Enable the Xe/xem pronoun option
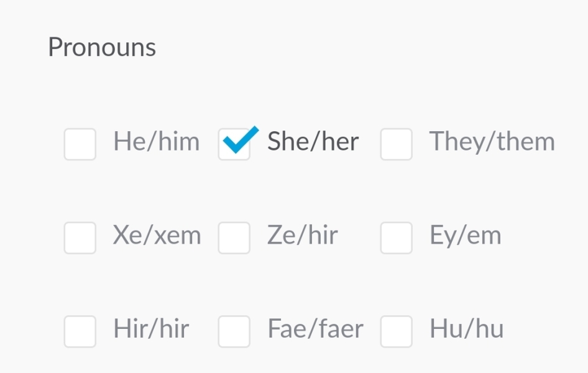 [x=80, y=238]
